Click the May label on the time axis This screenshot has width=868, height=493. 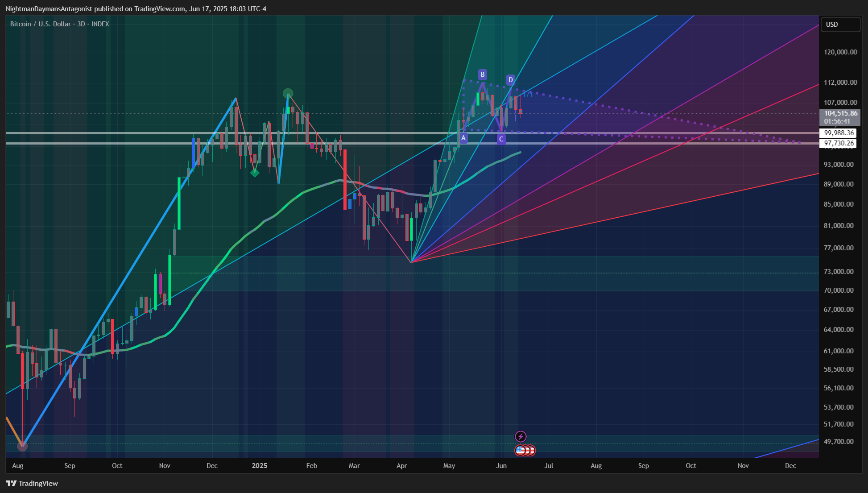[449, 466]
